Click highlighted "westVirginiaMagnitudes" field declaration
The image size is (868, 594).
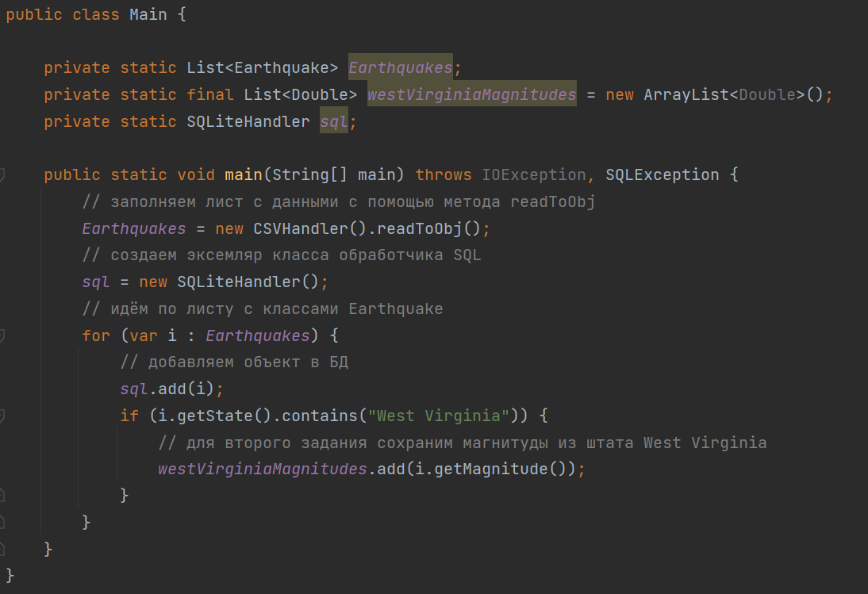click(471, 94)
